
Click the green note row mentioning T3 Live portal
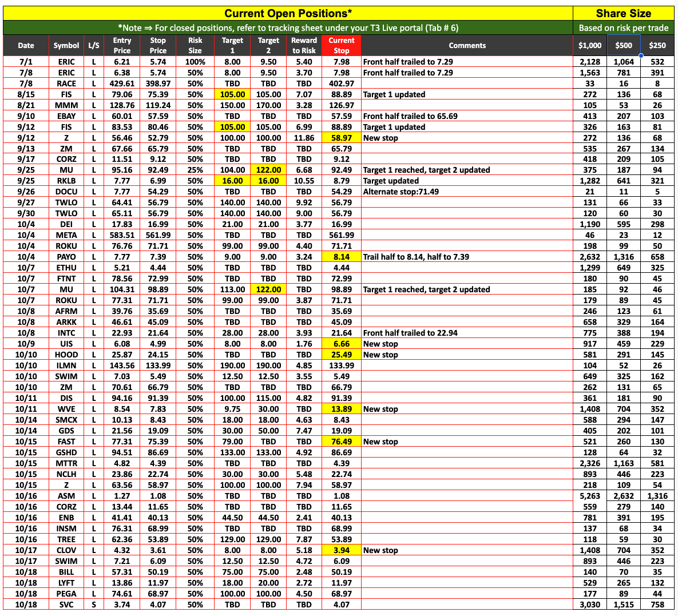point(288,28)
